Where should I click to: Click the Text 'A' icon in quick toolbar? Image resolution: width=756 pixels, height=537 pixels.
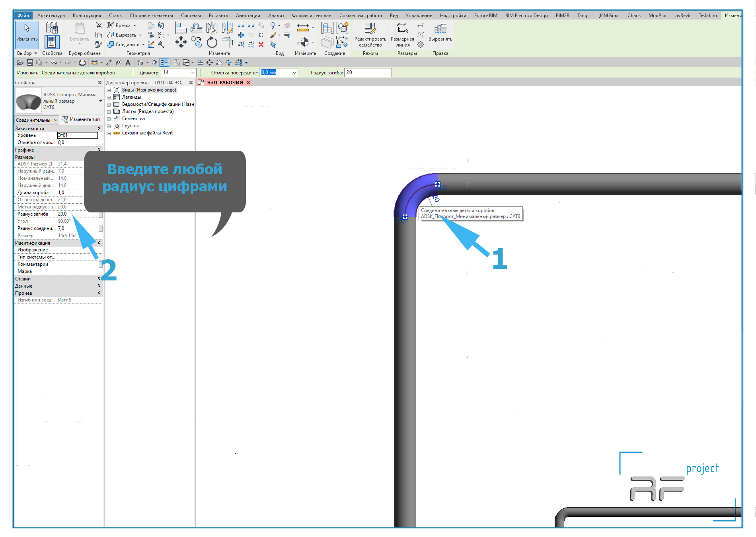tap(128, 62)
